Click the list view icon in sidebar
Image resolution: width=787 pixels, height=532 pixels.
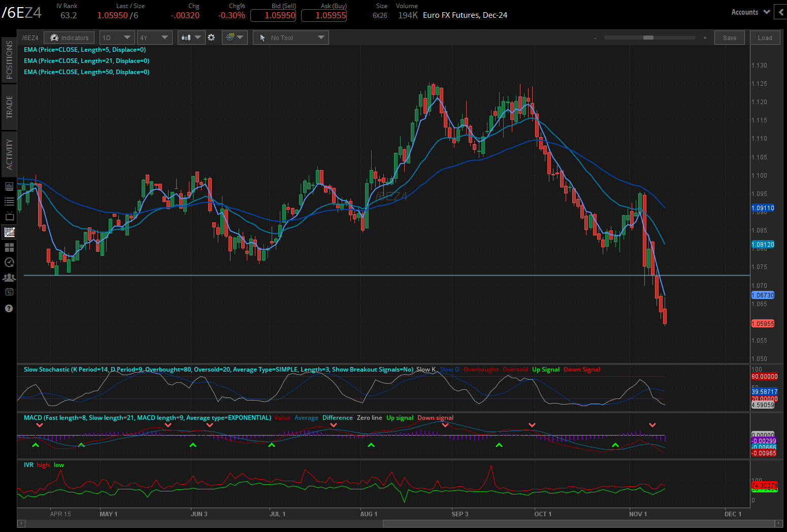(9, 202)
